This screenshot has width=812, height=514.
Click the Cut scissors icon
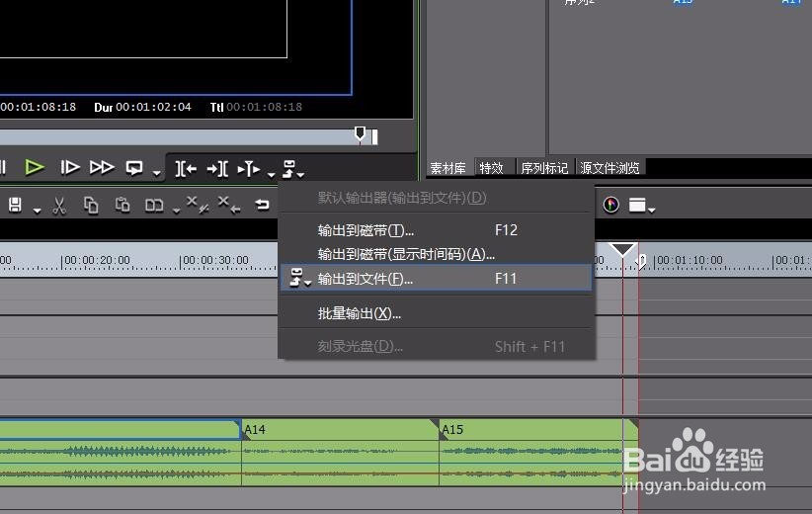[x=59, y=206]
